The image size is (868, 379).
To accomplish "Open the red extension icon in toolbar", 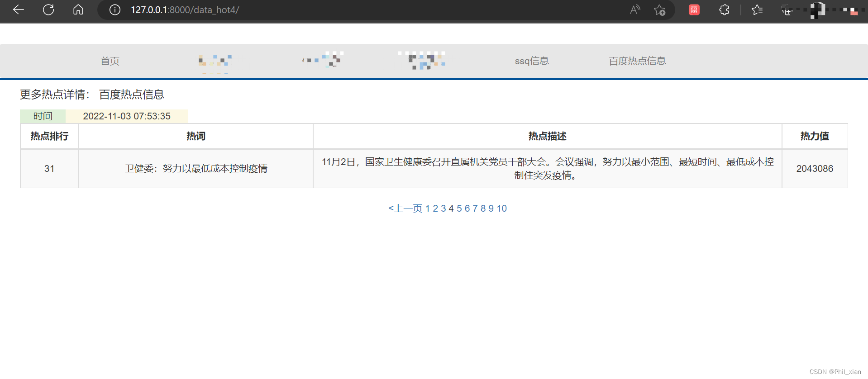I will (694, 9).
